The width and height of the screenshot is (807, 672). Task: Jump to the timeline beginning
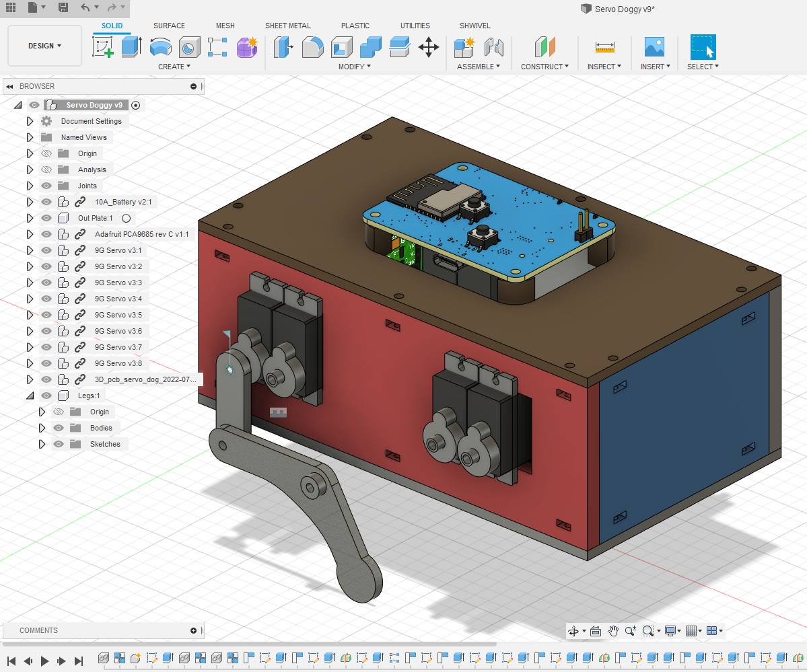[x=11, y=661]
